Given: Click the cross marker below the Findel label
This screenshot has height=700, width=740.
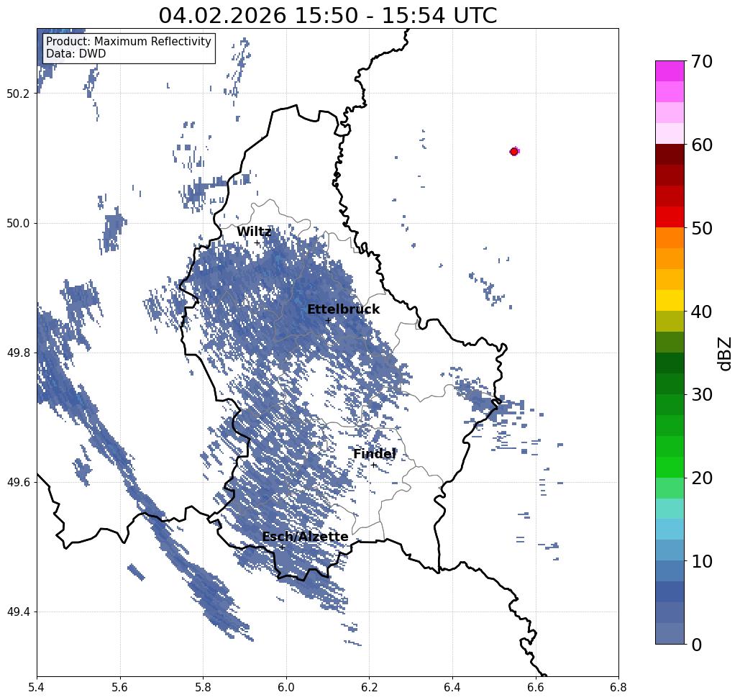Looking at the screenshot, I should click(x=373, y=465).
